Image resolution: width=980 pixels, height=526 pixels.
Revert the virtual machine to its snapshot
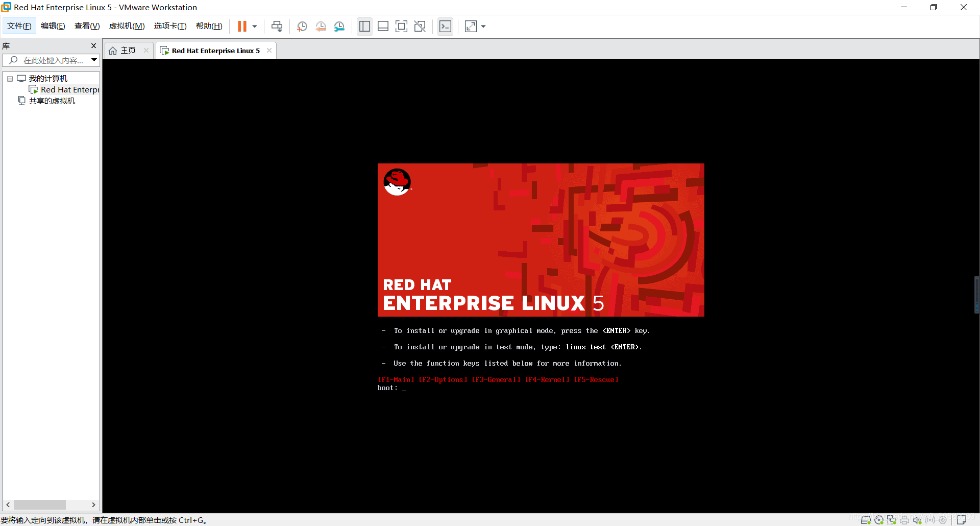point(321,27)
